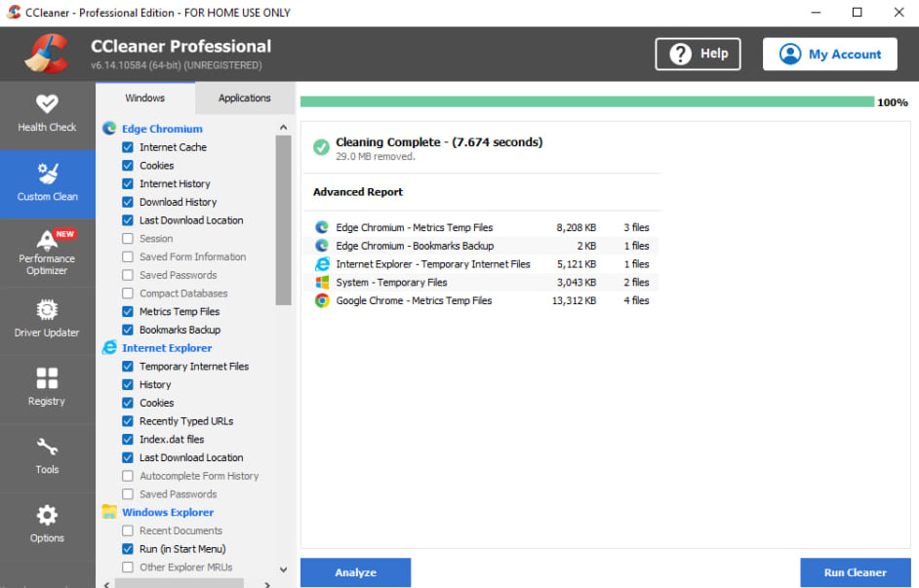Click the Edge Chromium section icon
The height and width of the screenshot is (588, 919).
pos(109,129)
